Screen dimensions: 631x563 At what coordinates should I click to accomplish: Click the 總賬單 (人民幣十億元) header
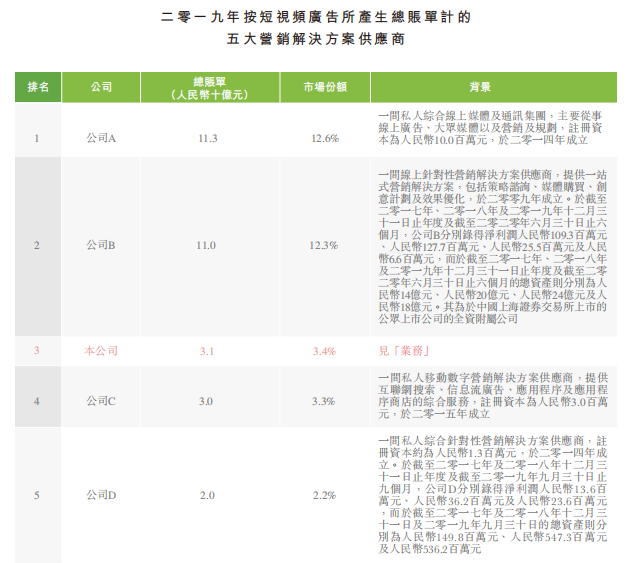point(210,88)
